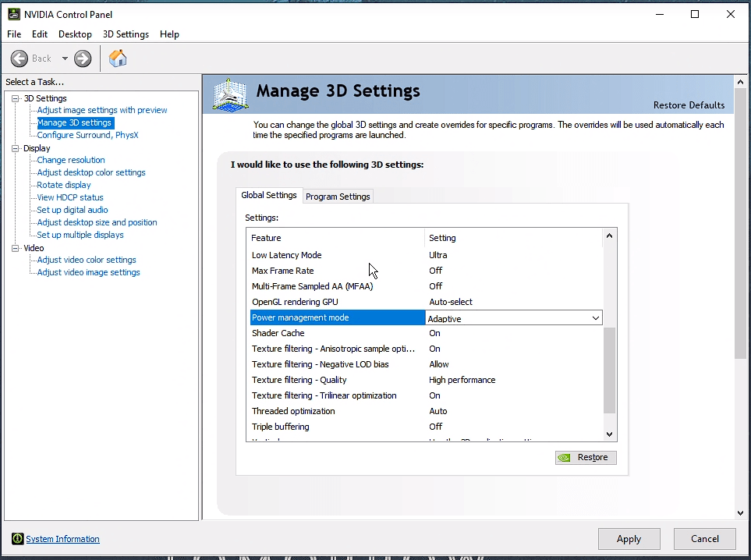Open Adjust desktop color settings
This screenshot has height=560, width=751.
[x=91, y=172]
